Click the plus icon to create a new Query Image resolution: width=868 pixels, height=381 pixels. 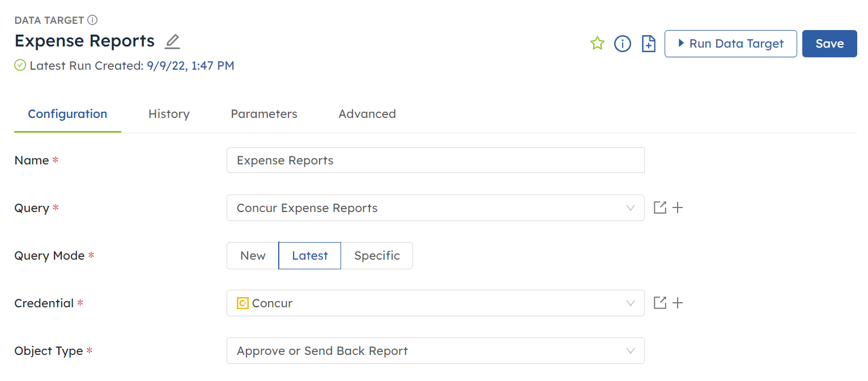(x=678, y=208)
